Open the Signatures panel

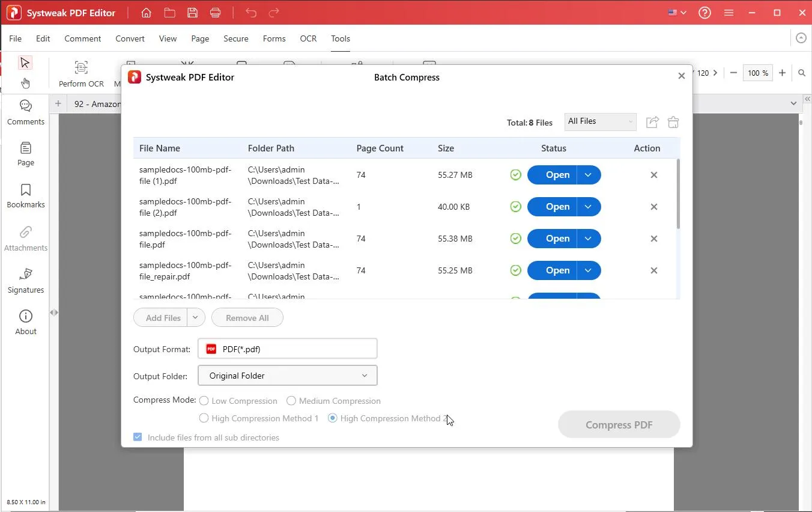[x=25, y=281]
